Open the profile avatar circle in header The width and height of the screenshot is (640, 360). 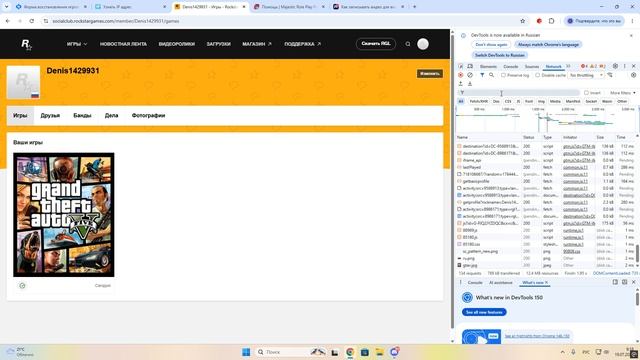click(x=423, y=44)
